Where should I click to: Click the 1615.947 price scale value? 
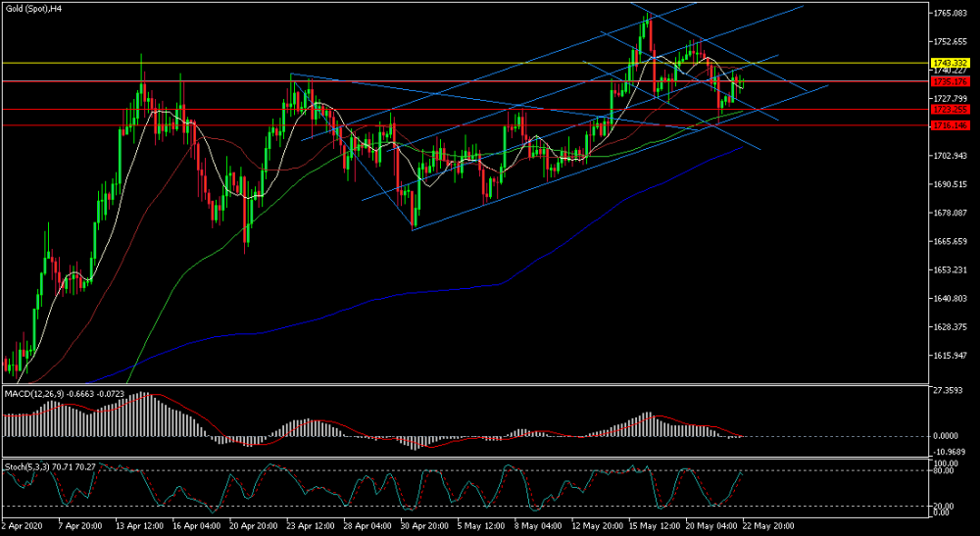(x=950, y=356)
